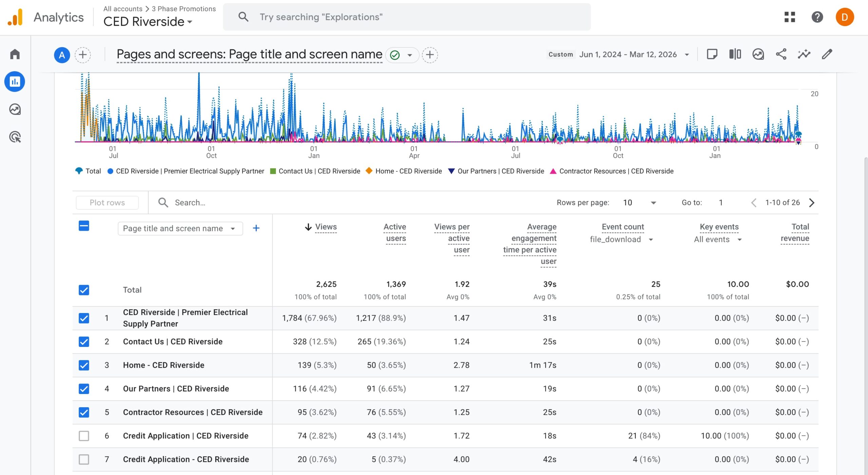Open Page title and screen name dimension dropdown
This screenshot has width=868, height=475.
[x=180, y=228]
